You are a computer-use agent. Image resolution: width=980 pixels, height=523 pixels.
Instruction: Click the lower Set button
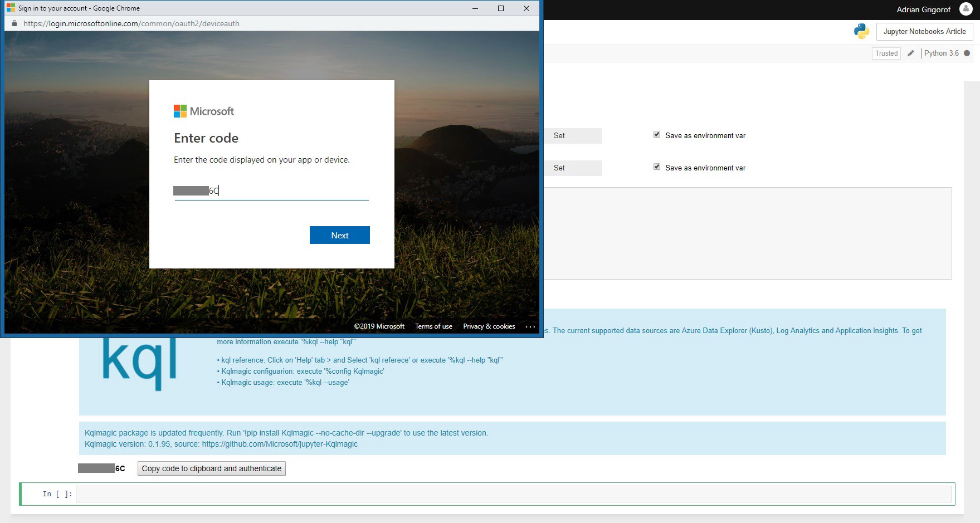[x=573, y=168]
